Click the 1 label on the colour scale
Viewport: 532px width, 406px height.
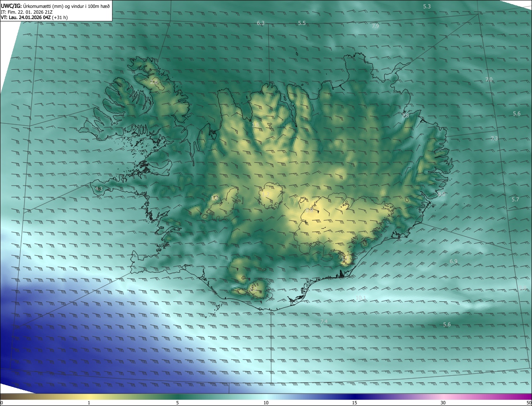click(89, 403)
